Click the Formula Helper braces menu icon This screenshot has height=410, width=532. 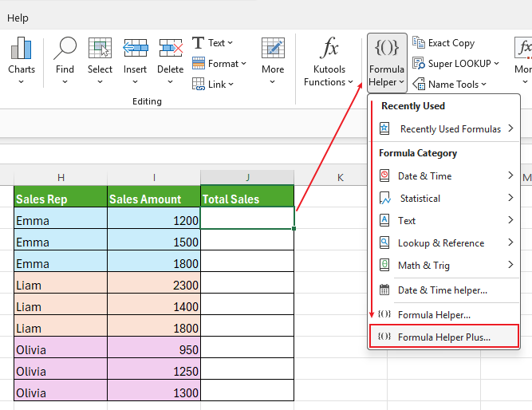click(384, 314)
